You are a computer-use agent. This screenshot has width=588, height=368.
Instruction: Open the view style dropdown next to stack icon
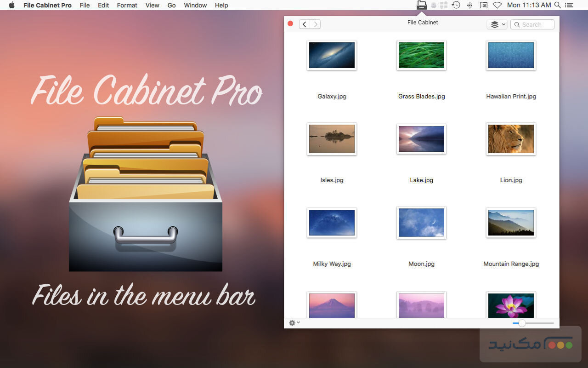pos(503,24)
